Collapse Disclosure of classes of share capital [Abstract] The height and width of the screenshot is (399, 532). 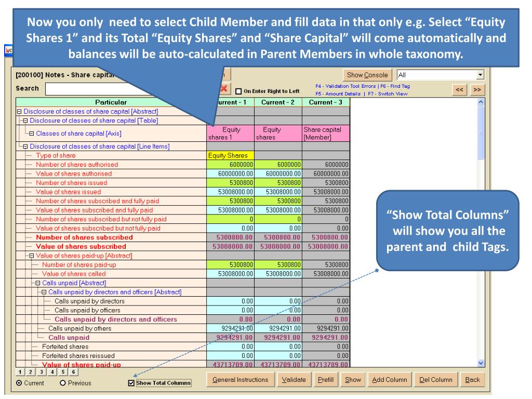click(x=19, y=111)
